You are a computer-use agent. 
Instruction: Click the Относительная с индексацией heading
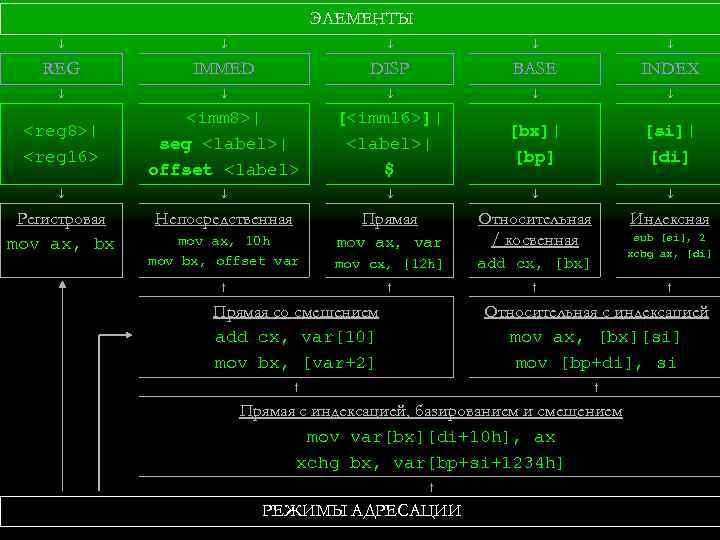point(596,312)
